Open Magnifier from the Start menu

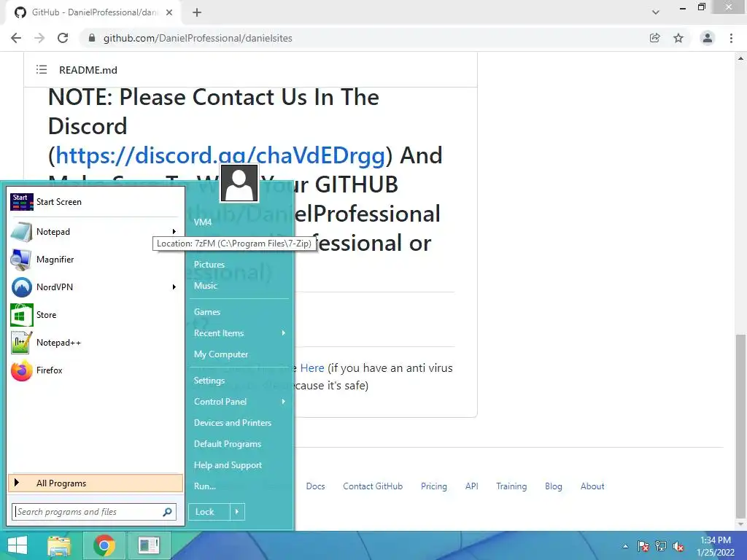tap(55, 260)
